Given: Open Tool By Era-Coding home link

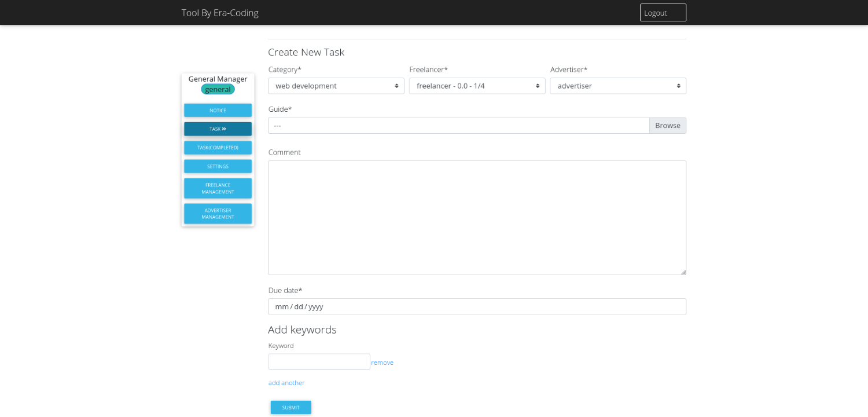Looking at the screenshot, I should pos(220,13).
